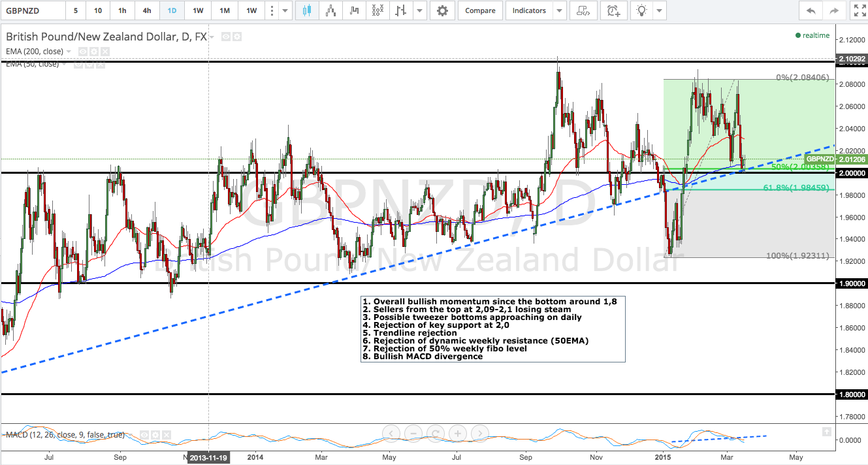Toggle visibility of EMA (50, close) indicator

point(78,64)
